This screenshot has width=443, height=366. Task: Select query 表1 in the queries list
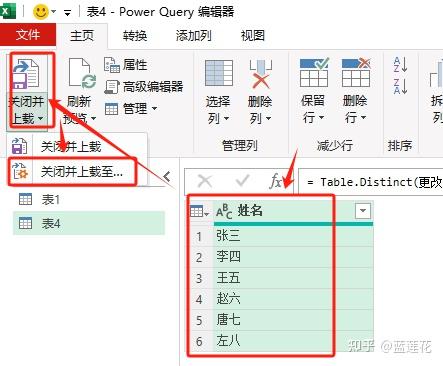pos(89,200)
